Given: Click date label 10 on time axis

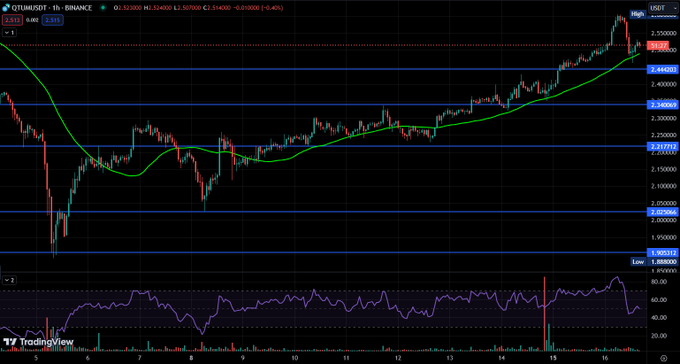Looking at the screenshot, I should 294,358.
